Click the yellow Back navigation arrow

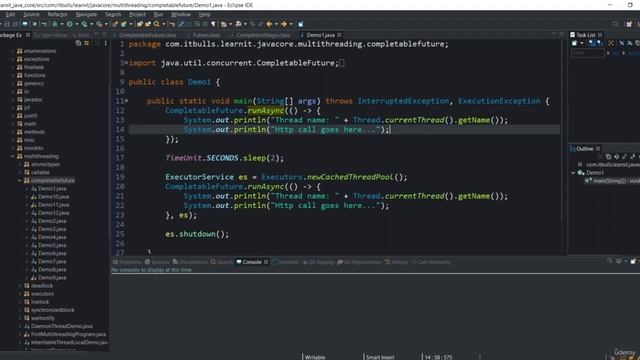pyautogui.click(x=269, y=24)
